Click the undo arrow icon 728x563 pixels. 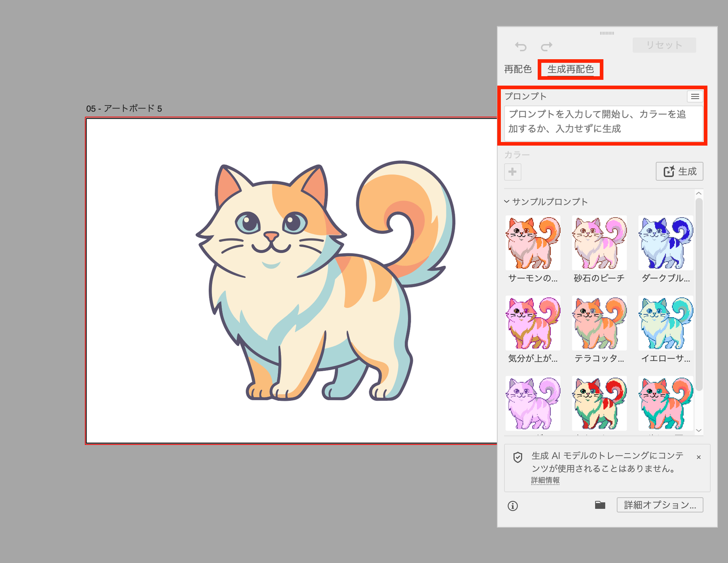pos(521,46)
